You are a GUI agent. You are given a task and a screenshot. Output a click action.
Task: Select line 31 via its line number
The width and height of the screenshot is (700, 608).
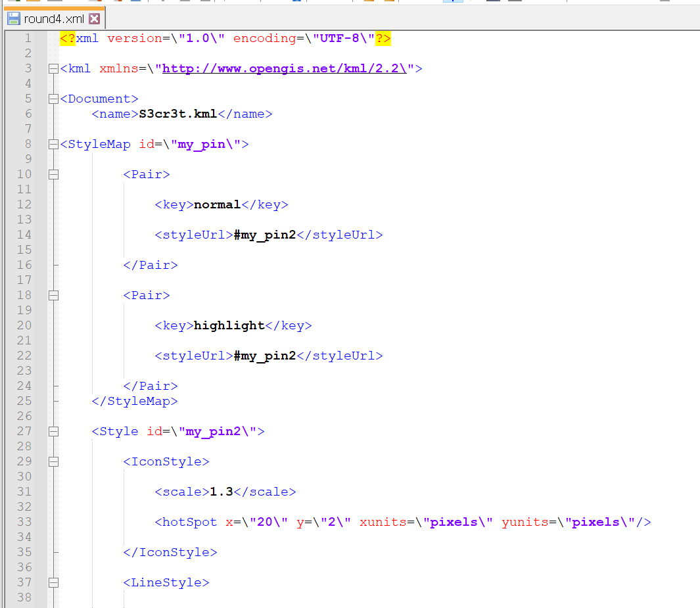coord(24,492)
